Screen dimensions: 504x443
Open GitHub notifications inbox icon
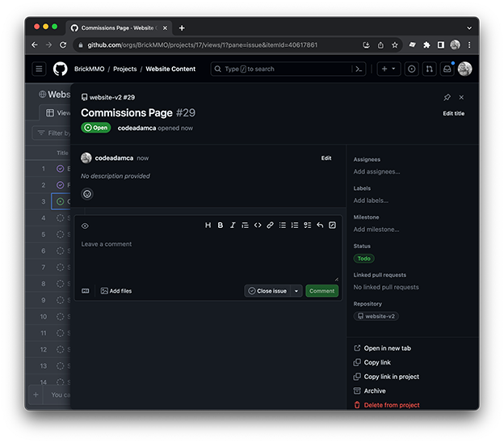[447, 70]
